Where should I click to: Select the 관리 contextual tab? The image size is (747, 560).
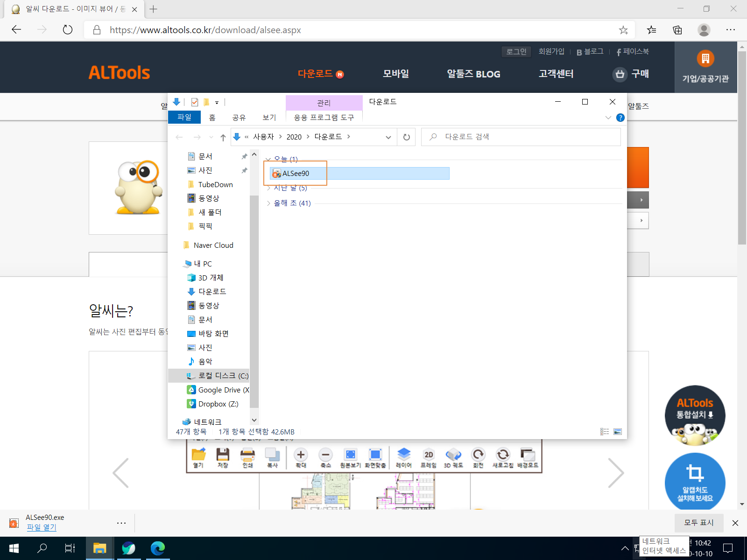[324, 103]
